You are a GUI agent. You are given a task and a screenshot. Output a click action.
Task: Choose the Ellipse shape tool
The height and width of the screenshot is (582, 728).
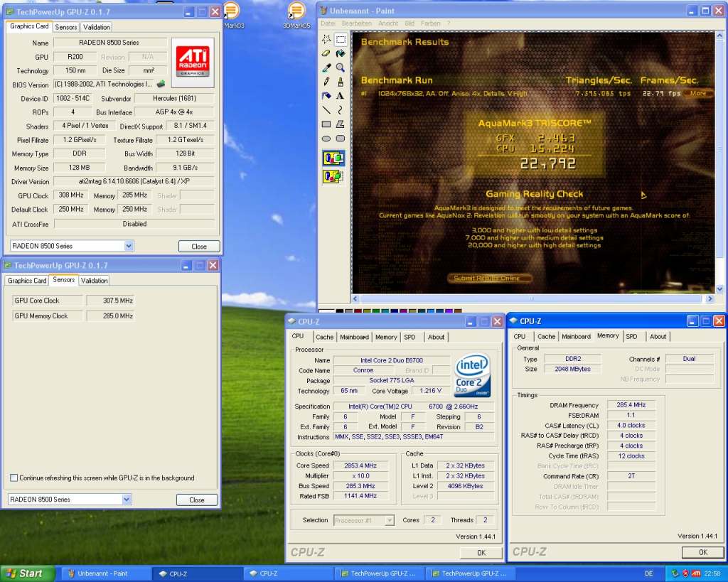click(x=326, y=139)
